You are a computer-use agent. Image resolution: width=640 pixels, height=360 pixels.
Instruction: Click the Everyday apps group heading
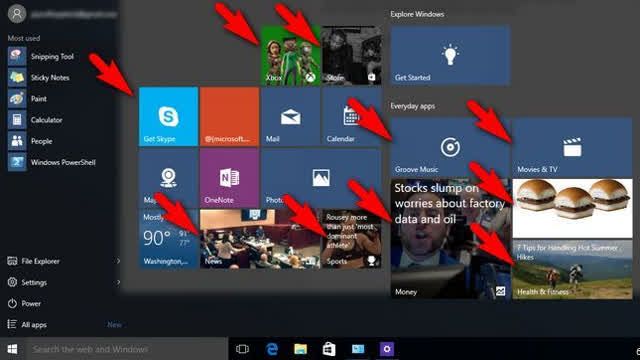[413, 106]
